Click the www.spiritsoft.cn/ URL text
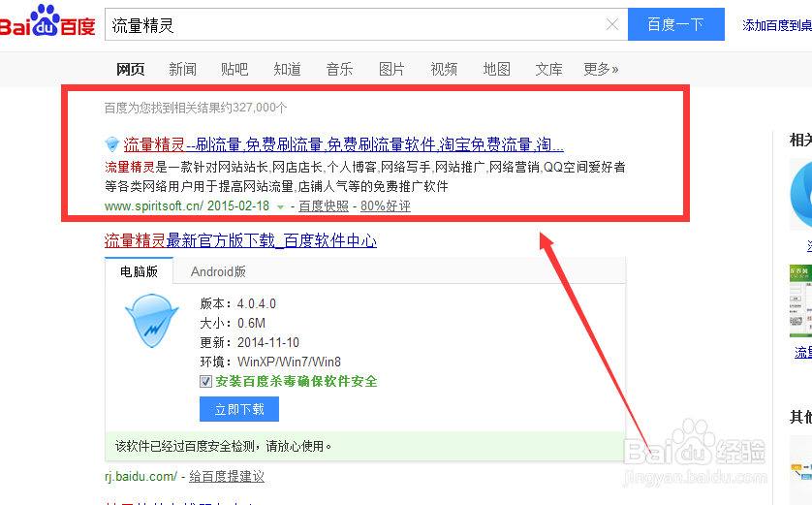 154,206
